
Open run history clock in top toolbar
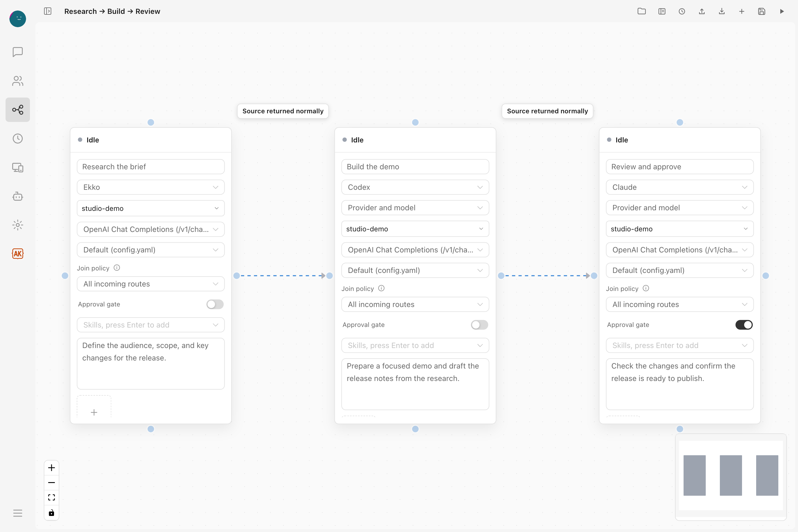[x=682, y=11]
